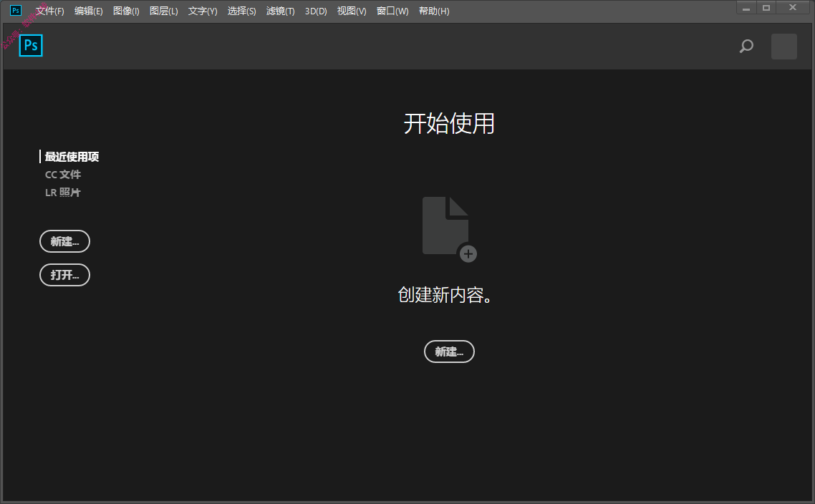The width and height of the screenshot is (815, 504).
Task: Click the center 新建... button below 创建新内容
Action: 450,352
